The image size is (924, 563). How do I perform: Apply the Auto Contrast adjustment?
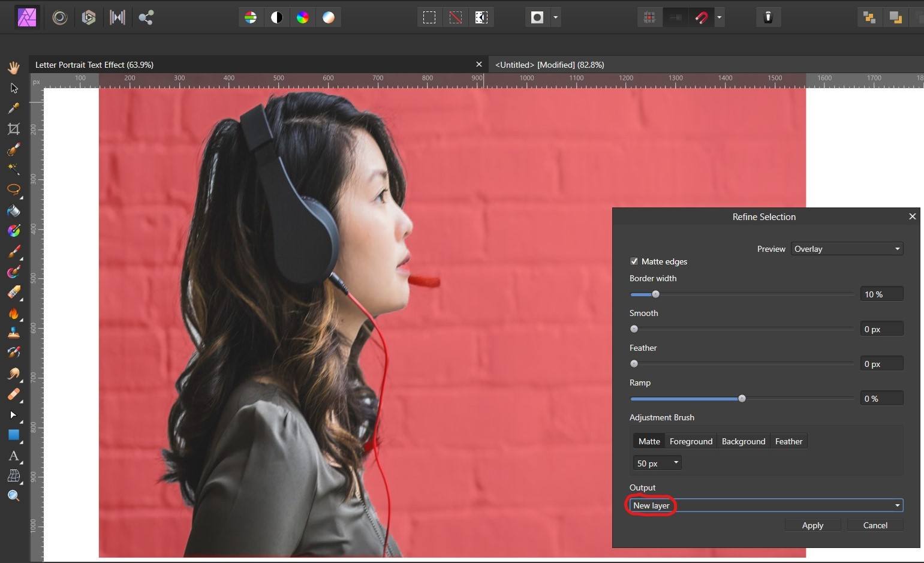tap(276, 17)
